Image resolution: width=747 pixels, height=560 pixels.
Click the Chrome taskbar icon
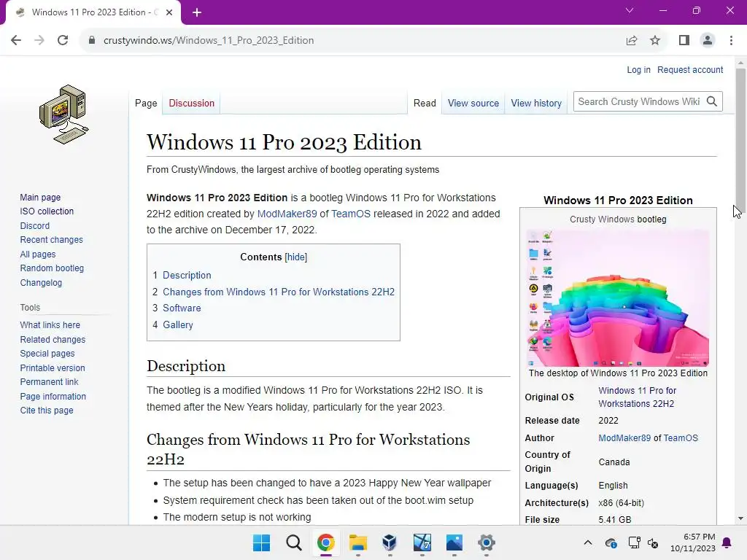[x=326, y=542]
